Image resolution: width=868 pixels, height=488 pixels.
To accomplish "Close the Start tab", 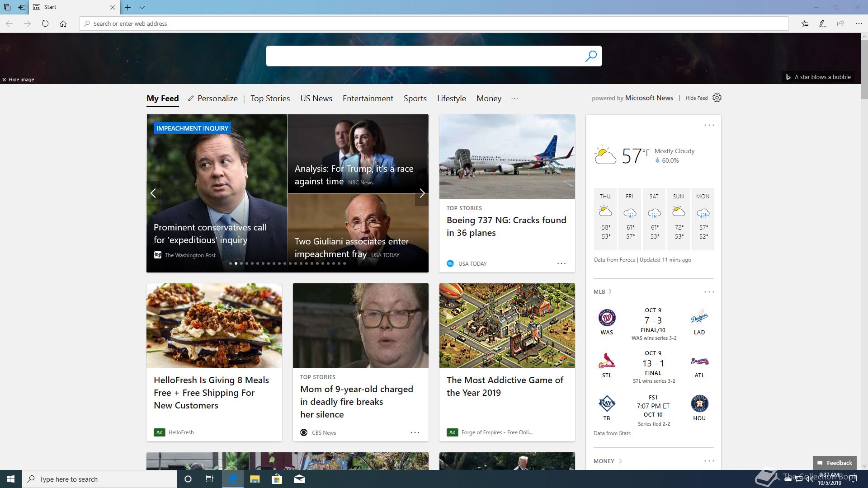I will point(113,7).
